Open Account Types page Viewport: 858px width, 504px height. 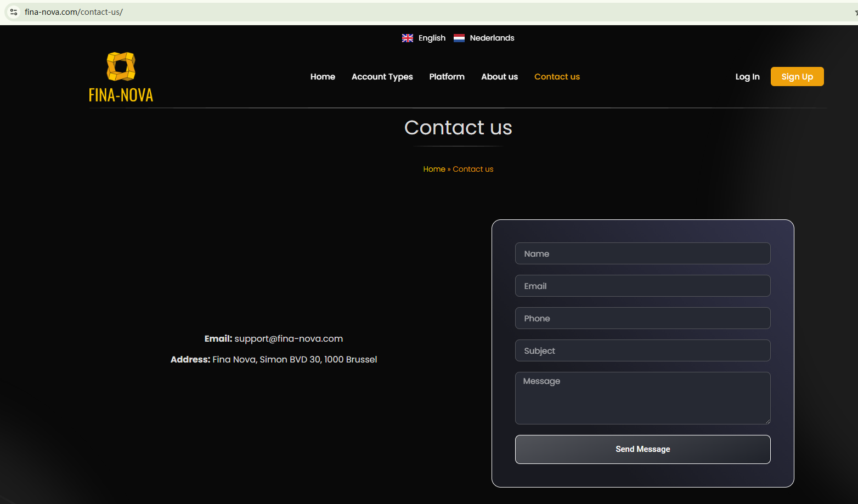(382, 77)
